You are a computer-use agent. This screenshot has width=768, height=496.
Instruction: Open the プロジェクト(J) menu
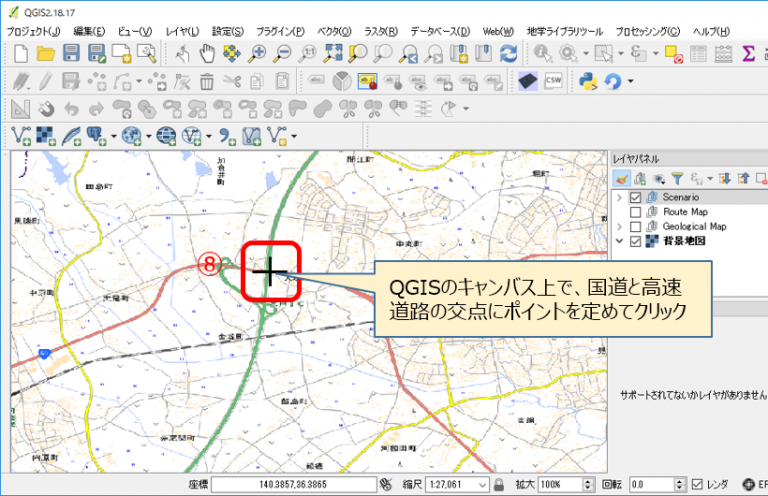click(33, 31)
